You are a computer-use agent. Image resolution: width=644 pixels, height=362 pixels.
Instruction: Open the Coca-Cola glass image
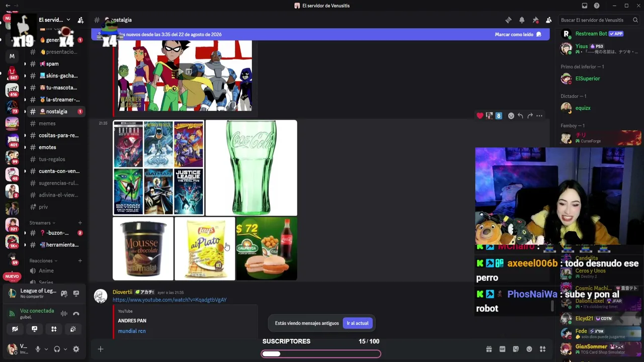[251, 168]
